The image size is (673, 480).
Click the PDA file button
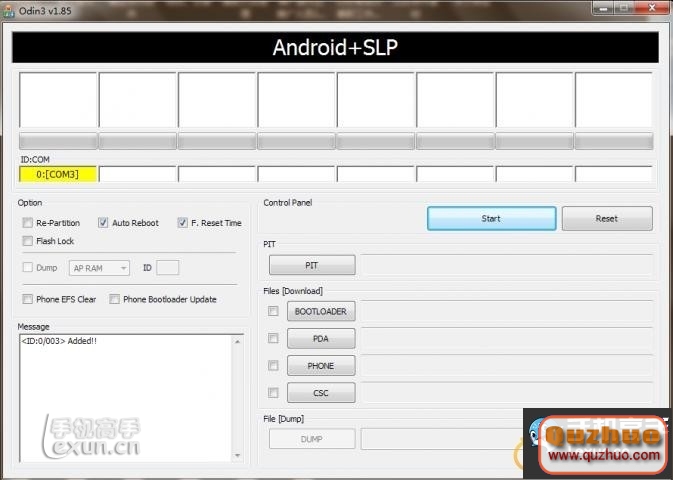[x=321, y=339]
